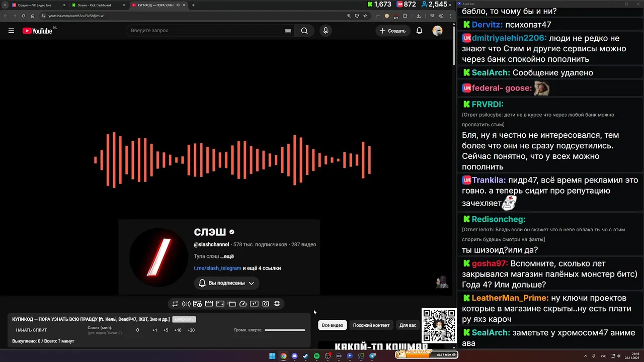644x362 pixels.
Task: Bookmark this page with the star icon
Action: [365, 16]
